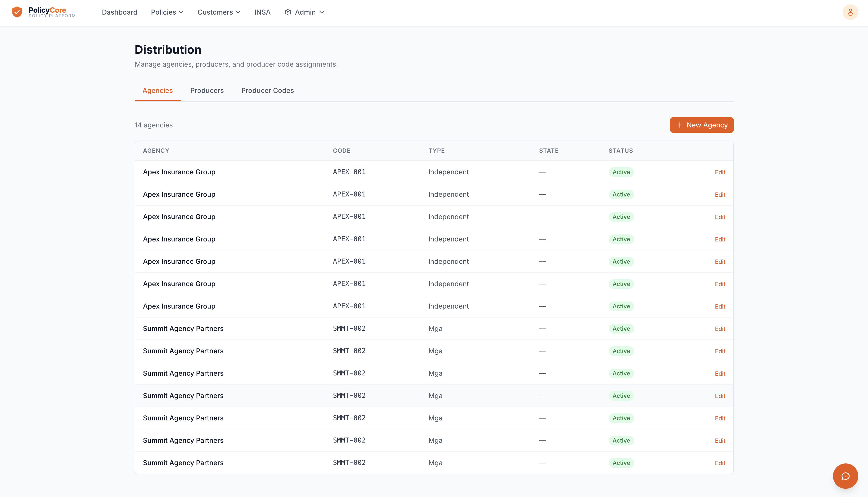The image size is (868, 497).
Task: Click the STATUS column header
Action: [620, 151]
